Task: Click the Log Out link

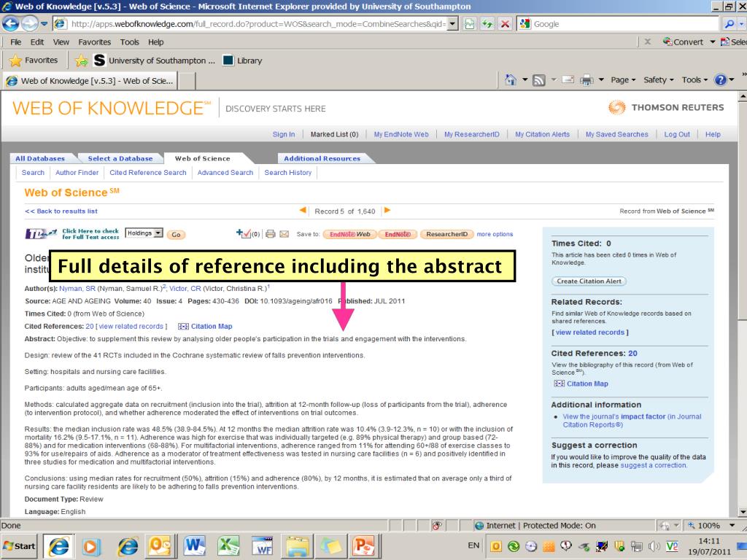Action: click(x=677, y=134)
